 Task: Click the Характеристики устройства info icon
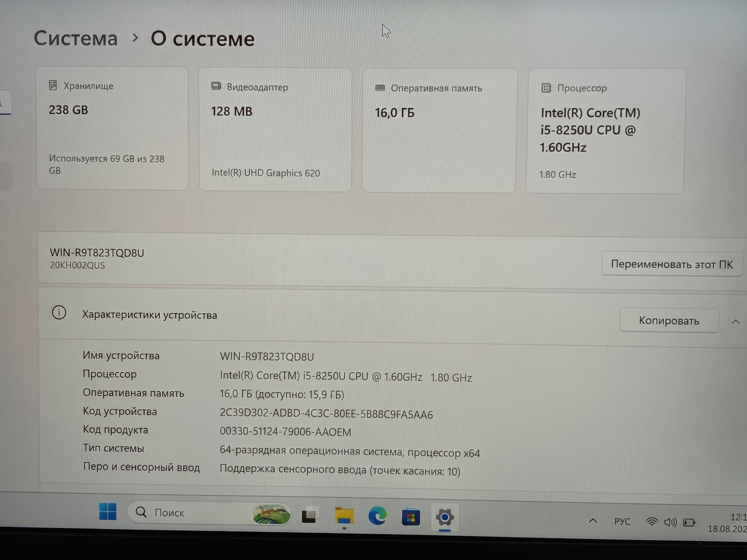(x=59, y=312)
